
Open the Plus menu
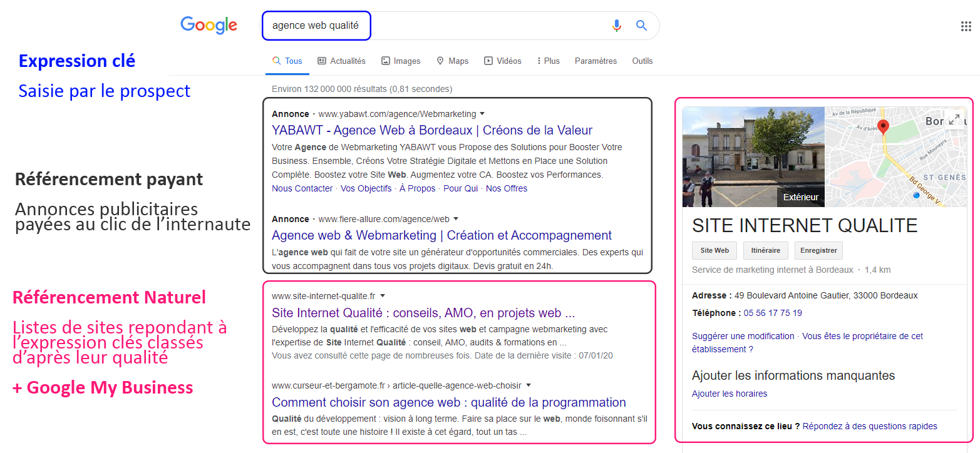(549, 61)
